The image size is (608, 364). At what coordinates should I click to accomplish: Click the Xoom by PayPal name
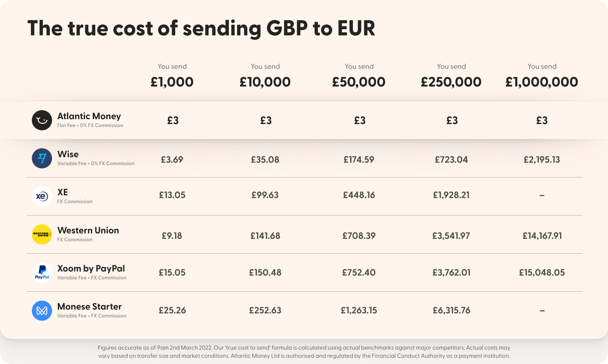click(91, 269)
